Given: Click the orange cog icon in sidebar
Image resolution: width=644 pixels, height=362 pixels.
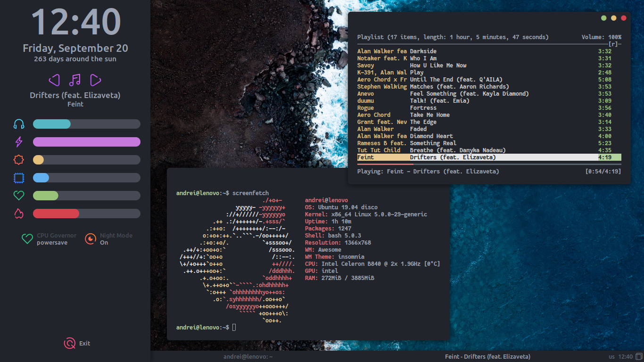Looking at the screenshot, I should tap(19, 160).
